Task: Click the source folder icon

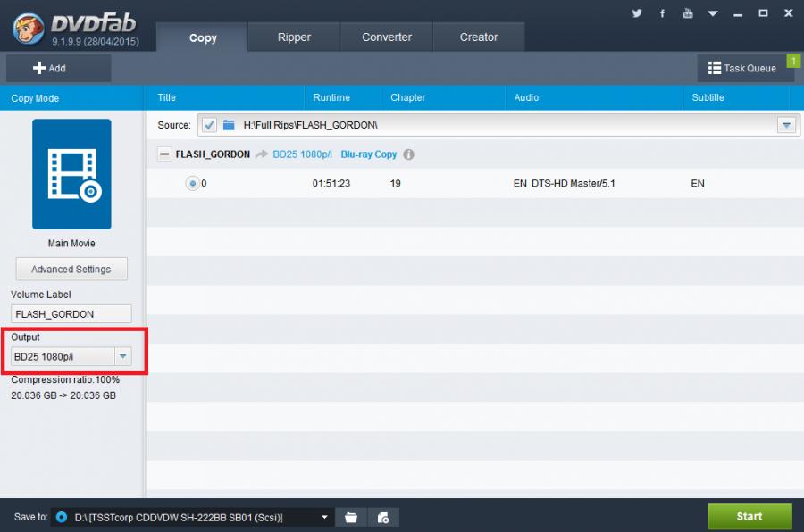Action: [229, 125]
